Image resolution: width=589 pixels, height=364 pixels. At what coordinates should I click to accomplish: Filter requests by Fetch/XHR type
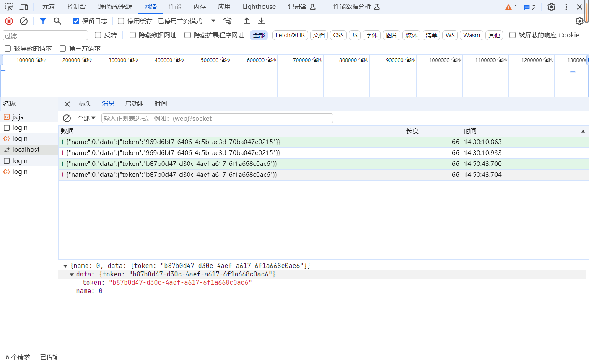coord(290,35)
